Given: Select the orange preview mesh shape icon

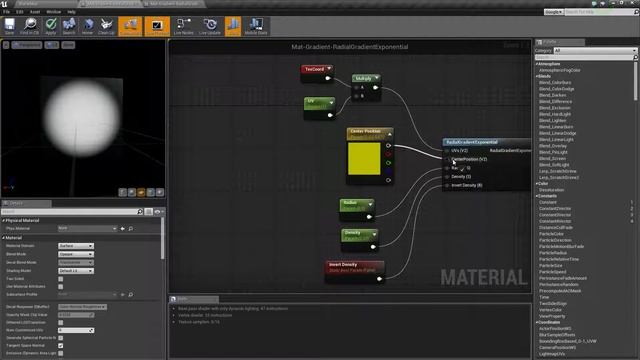Looking at the screenshot, I should tap(141, 192).
